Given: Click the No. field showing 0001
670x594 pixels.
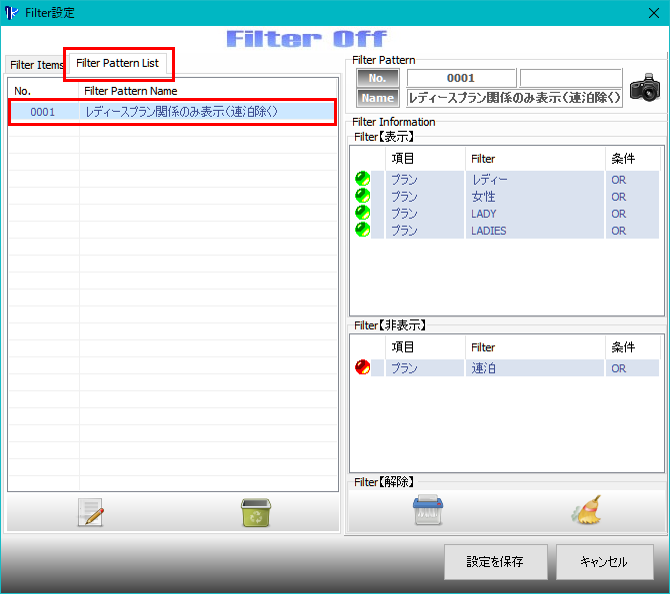Looking at the screenshot, I should (x=460, y=78).
